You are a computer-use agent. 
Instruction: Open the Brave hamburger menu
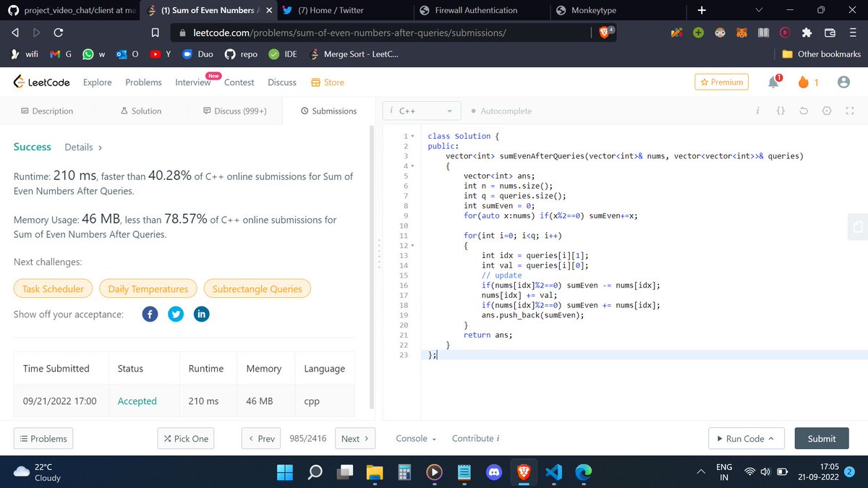click(x=851, y=33)
